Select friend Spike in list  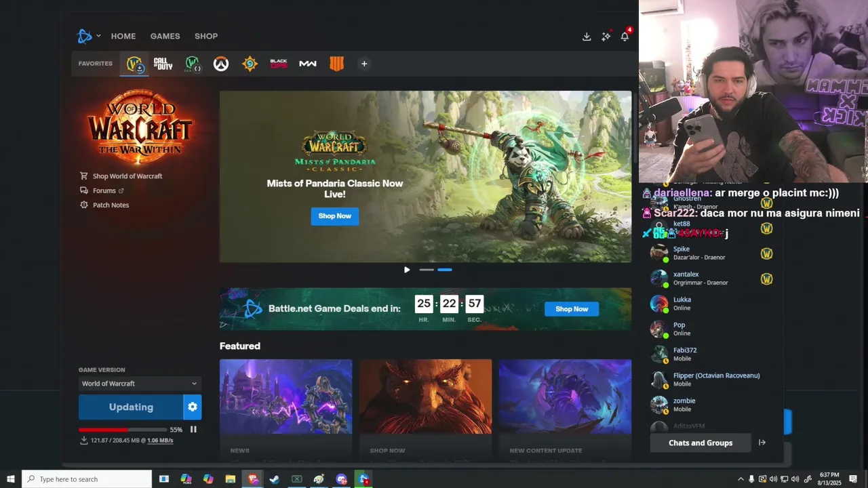point(712,253)
